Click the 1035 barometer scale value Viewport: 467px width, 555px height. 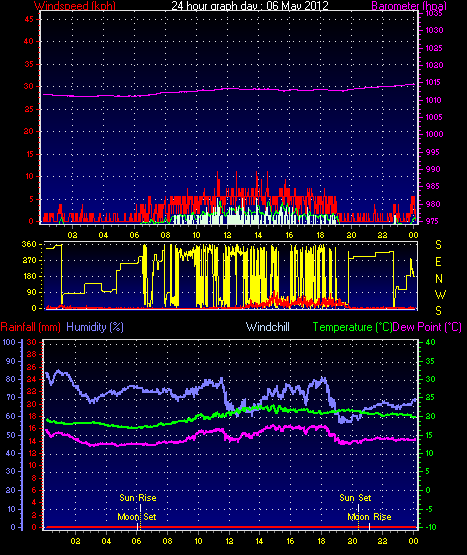(x=434, y=13)
